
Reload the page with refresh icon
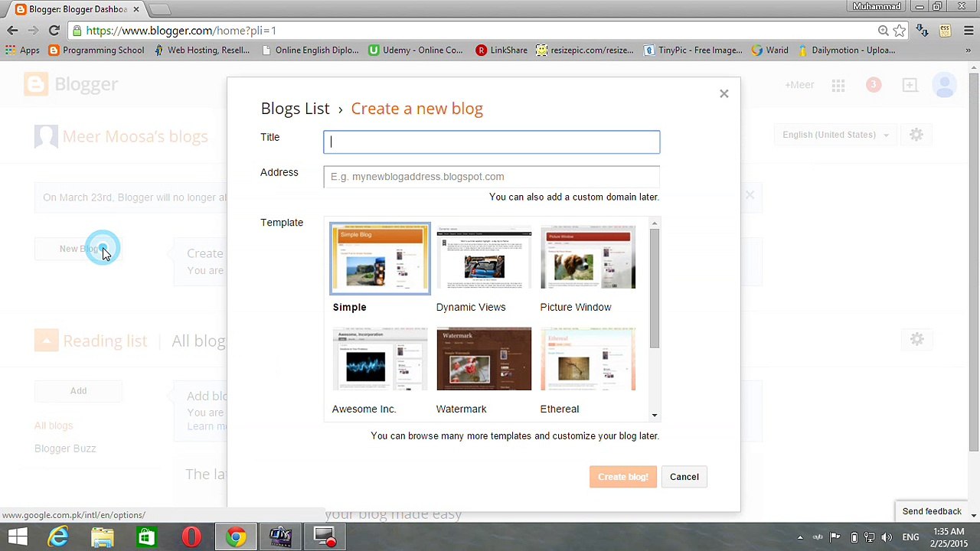(x=54, y=31)
